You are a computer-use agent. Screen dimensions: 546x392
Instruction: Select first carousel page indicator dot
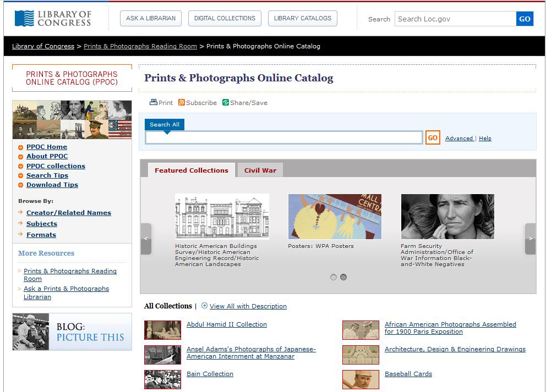pyautogui.click(x=334, y=277)
